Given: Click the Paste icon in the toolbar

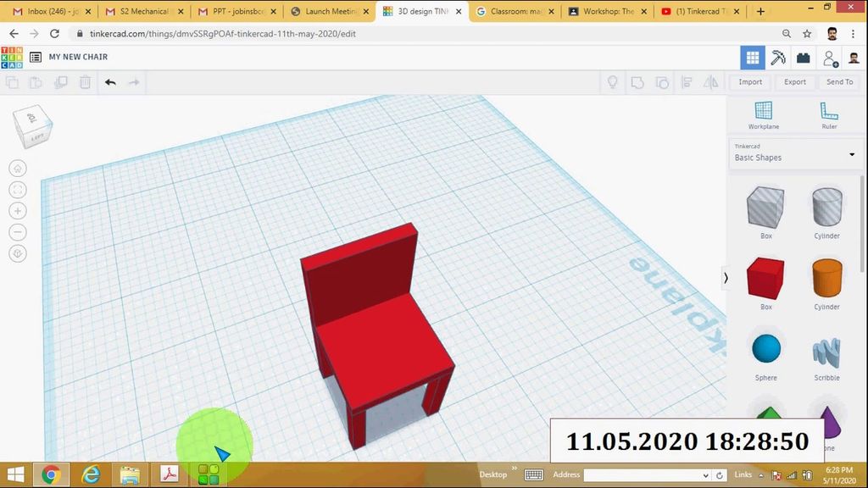Looking at the screenshot, I should tap(36, 82).
